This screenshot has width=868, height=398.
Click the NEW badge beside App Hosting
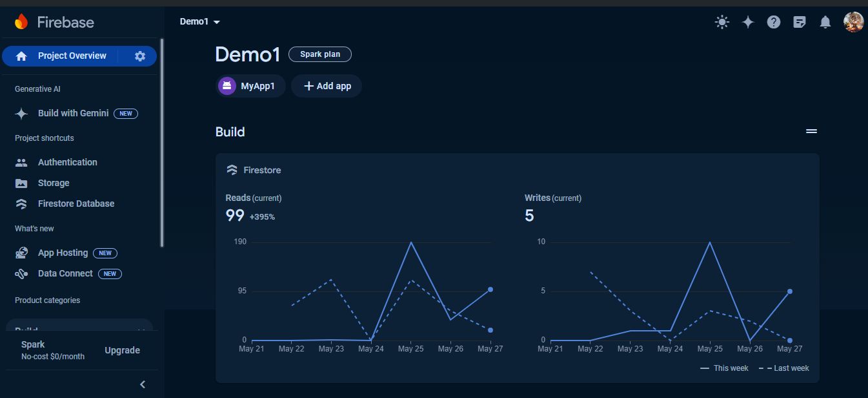tap(105, 253)
